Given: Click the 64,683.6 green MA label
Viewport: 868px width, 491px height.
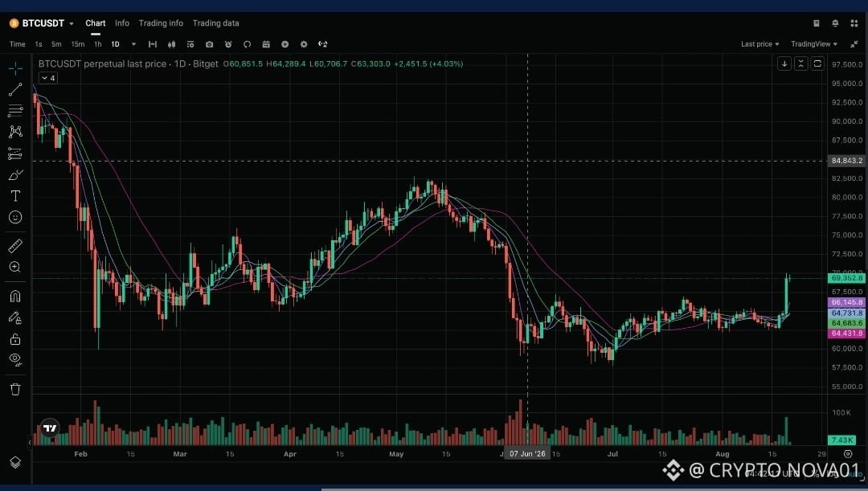Looking at the screenshot, I should (846, 323).
